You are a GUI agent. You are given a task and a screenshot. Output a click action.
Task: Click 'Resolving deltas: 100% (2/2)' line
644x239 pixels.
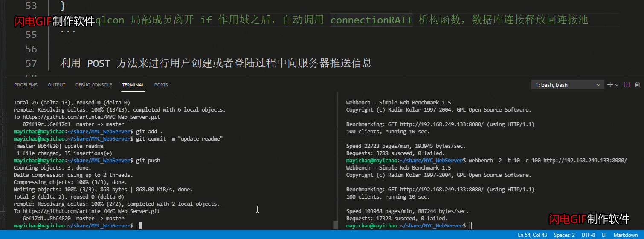coord(116,204)
